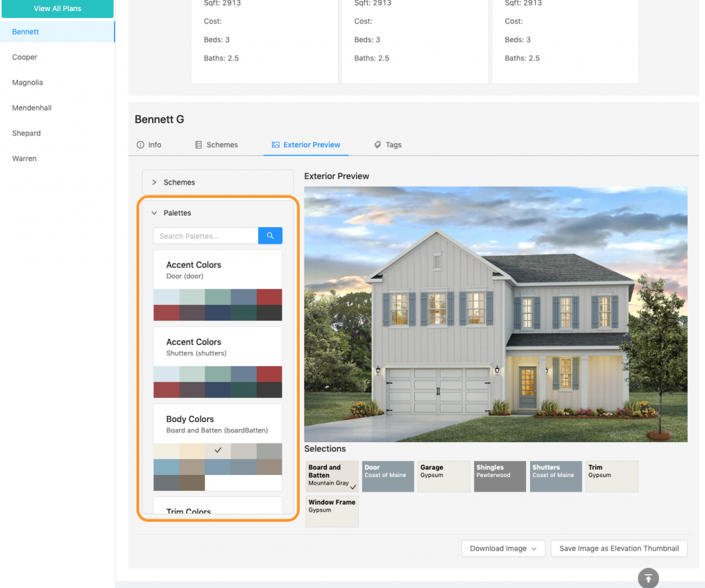Click the Search Palettes input field
The width and height of the screenshot is (705, 588).
point(205,236)
